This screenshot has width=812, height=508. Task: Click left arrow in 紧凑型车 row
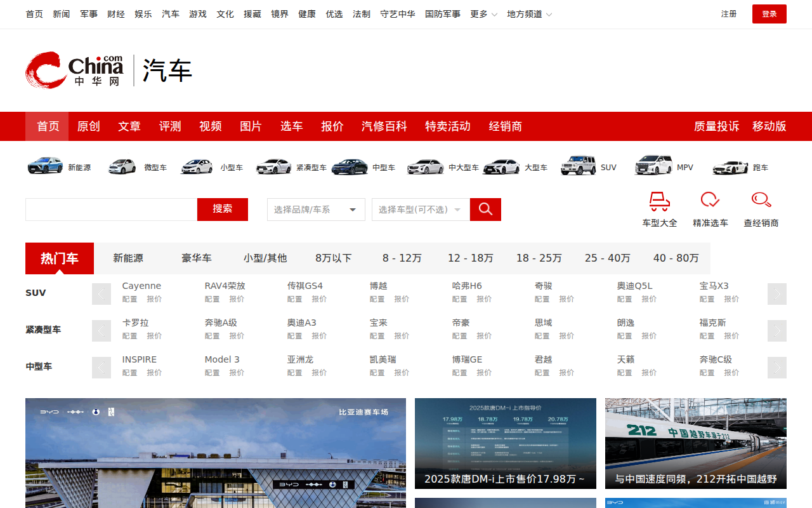coord(101,331)
